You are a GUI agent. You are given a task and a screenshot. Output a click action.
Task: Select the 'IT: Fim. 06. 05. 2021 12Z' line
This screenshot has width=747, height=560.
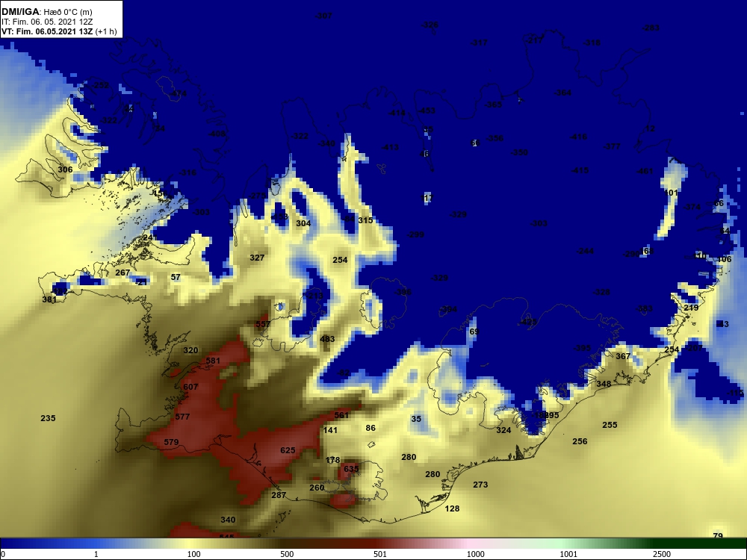click(x=46, y=22)
